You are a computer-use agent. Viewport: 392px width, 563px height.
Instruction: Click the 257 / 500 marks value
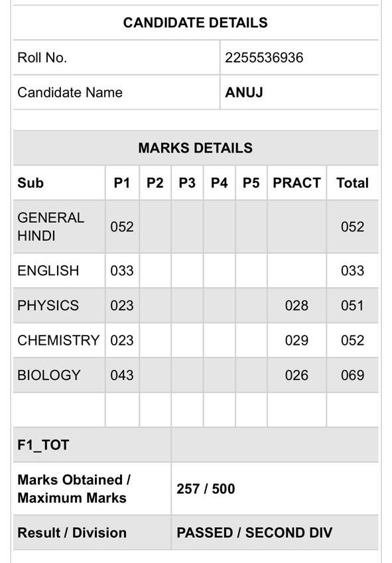click(206, 489)
